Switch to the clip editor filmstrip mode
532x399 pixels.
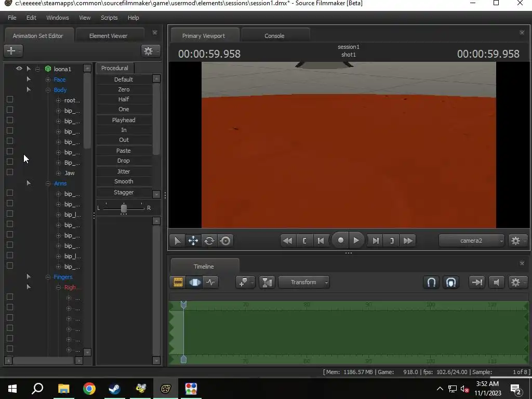coord(178,282)
